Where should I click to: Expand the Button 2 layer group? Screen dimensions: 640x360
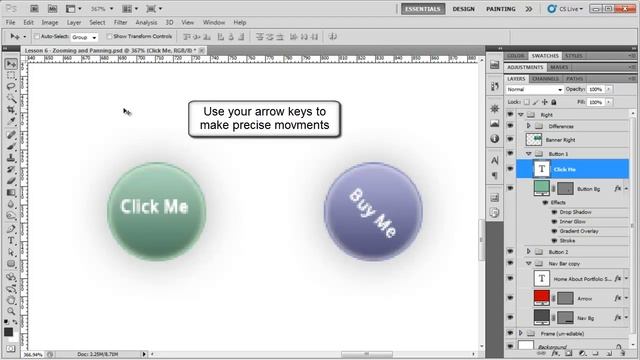click(x=529, y=251)
